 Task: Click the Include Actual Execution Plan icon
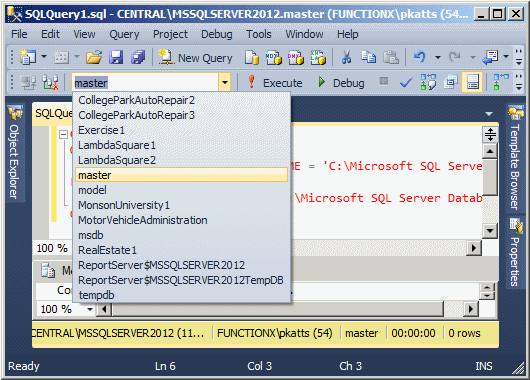click(501, 82)
